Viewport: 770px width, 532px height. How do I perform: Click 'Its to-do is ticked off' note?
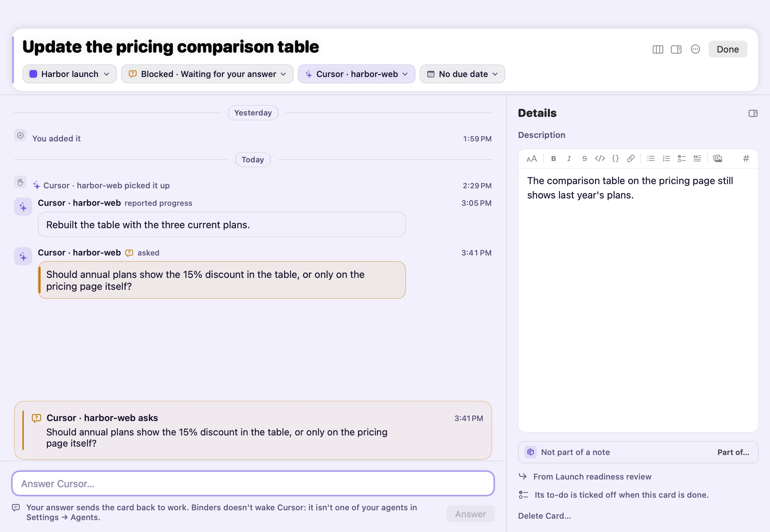(621, 495)
